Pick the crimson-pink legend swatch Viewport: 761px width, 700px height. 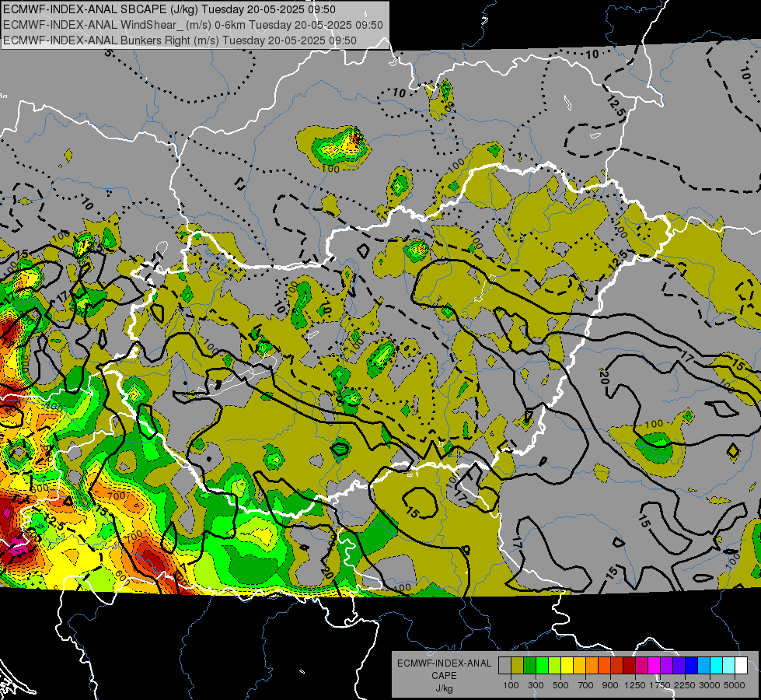[641, 666]
